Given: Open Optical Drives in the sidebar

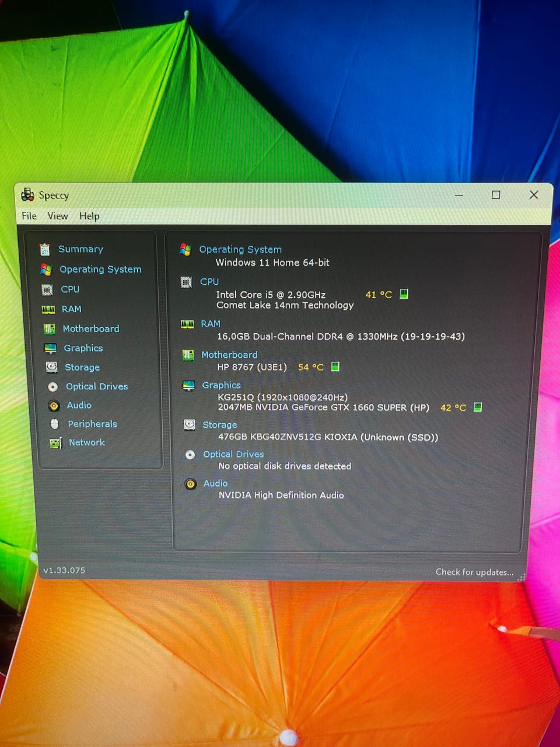Looking at the screenshot, I should click(x=97, y=386).
